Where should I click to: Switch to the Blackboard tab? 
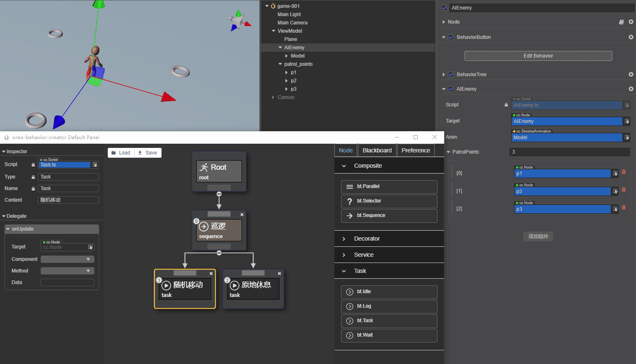[x=377, y=150]
